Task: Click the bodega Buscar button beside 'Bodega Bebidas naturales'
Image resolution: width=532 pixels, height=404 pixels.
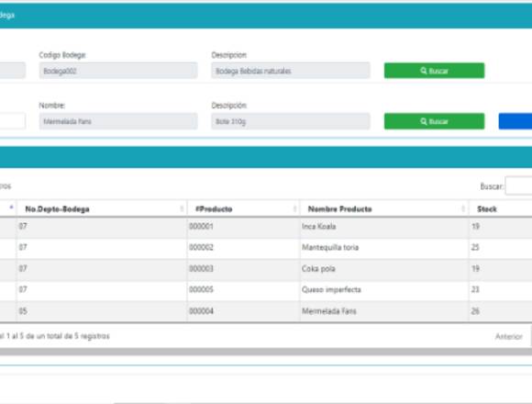Action: [x=434, y=71]
